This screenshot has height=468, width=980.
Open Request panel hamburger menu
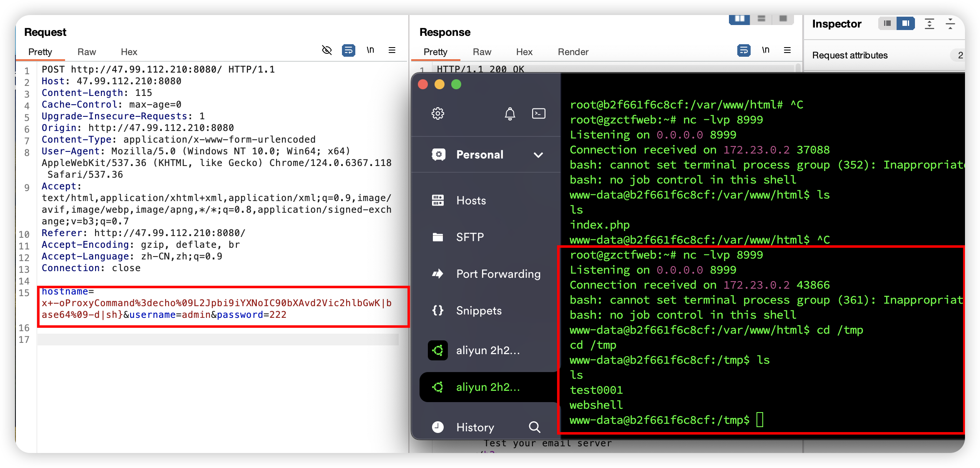392,50
